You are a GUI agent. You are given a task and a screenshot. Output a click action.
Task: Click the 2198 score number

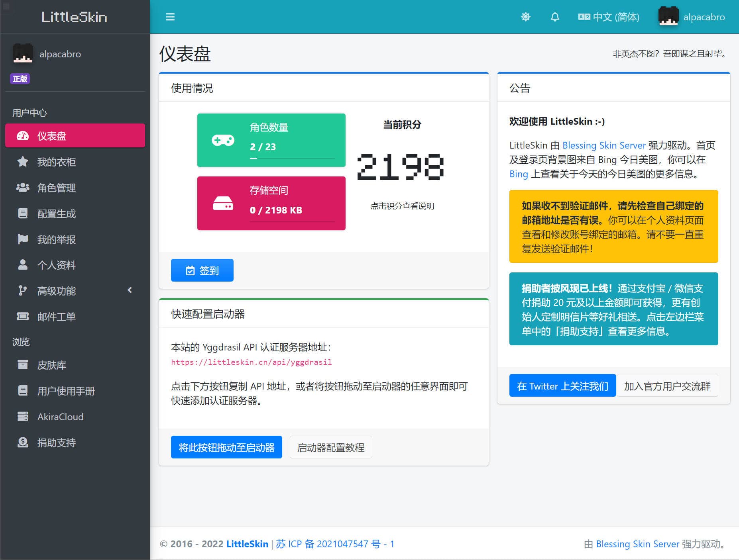click(401, 167)
